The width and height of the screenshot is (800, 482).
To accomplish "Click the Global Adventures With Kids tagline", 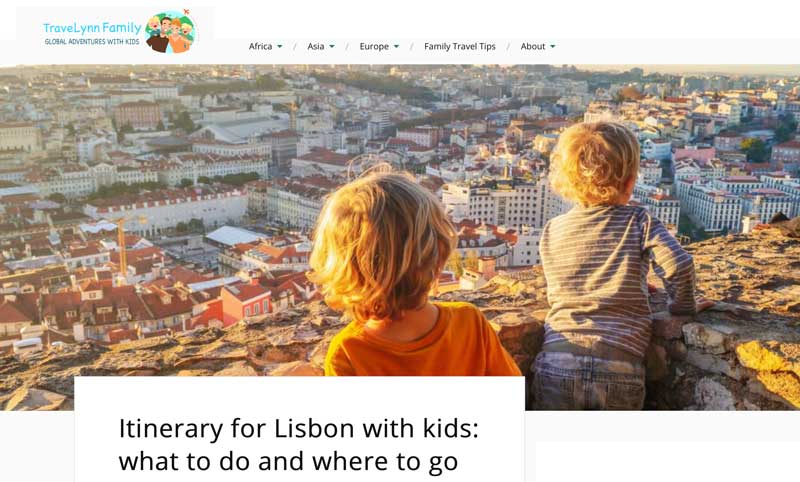I will [x=92, y=42].
